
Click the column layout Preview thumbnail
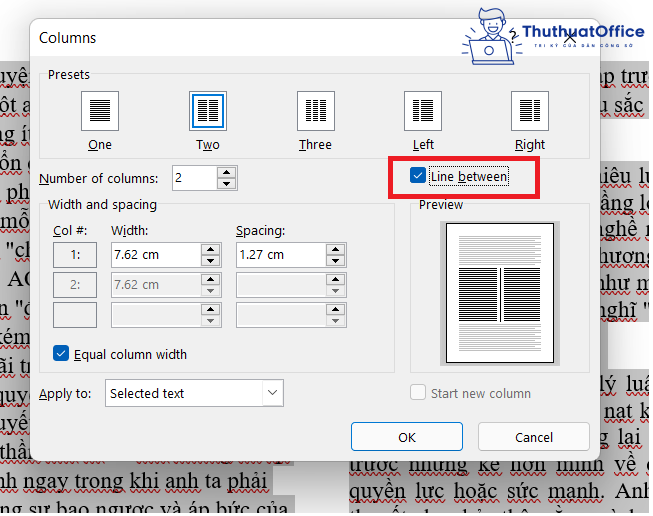pos(500,293)
